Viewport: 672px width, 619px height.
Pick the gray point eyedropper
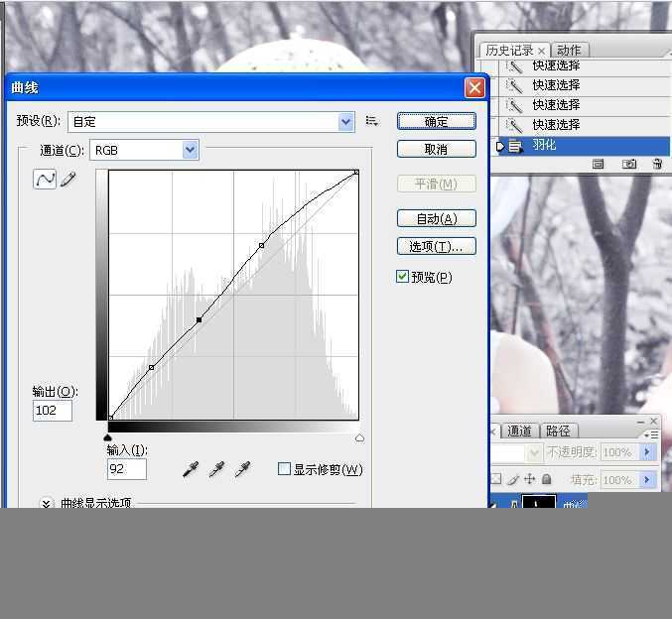[216, 470]
